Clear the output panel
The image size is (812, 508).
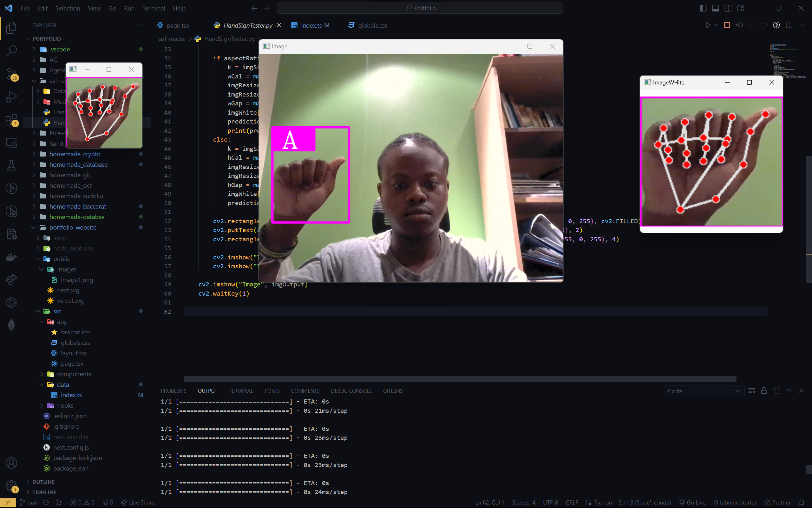752,391
